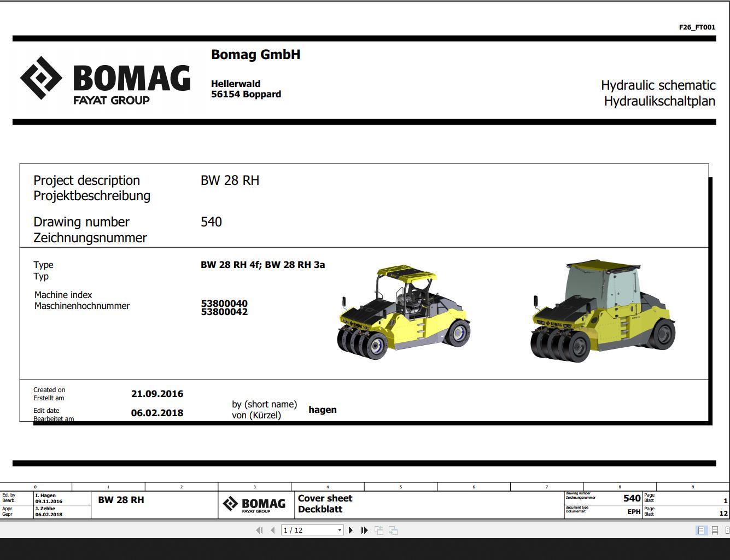Click the go to next view icon
Viewport: 730px width, 560px height.
click(393, 530)
